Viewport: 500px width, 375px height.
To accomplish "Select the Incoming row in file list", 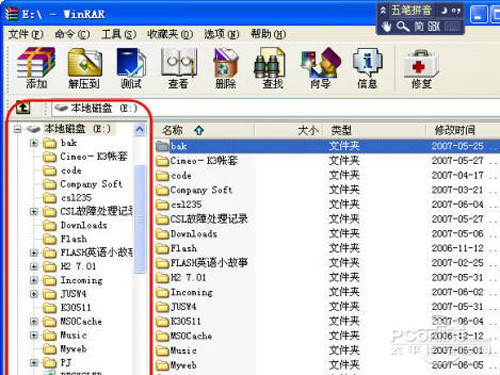I will (327, 292).
